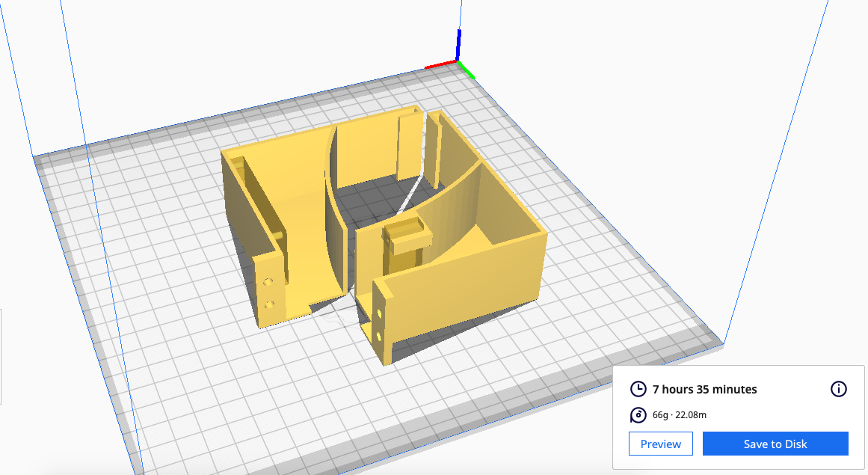Open the Preview view
This screenshot has height=475, width=868.
coord(660,444)
